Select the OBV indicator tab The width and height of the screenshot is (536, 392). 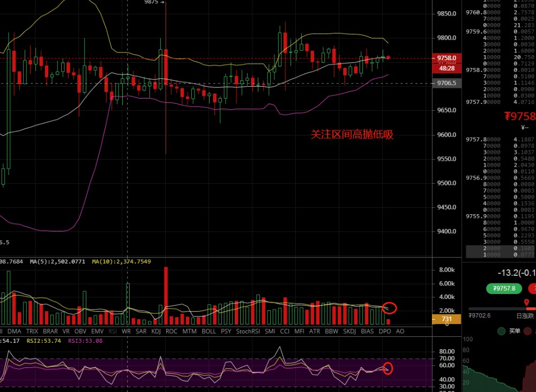point(80,331)
